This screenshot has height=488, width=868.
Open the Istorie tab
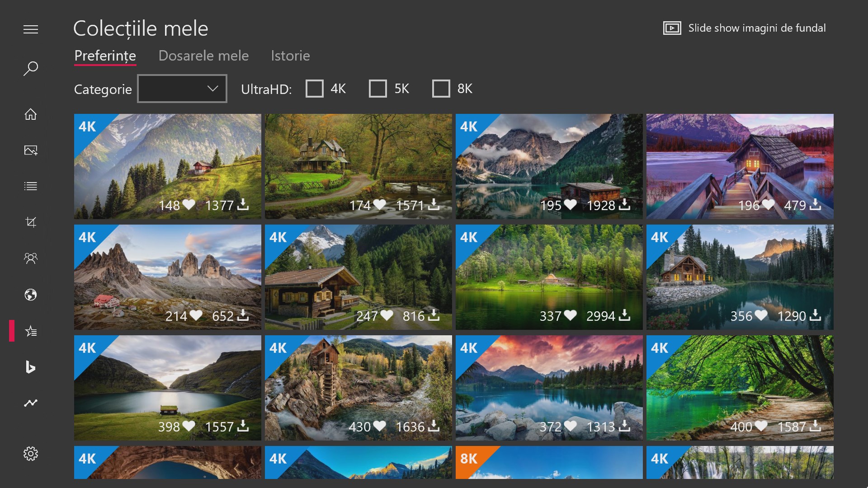[x=290, y=56]
